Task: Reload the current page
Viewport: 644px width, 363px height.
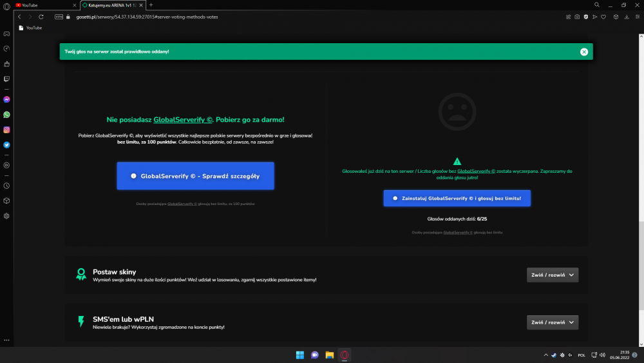Action: click(x=41, y=17)
